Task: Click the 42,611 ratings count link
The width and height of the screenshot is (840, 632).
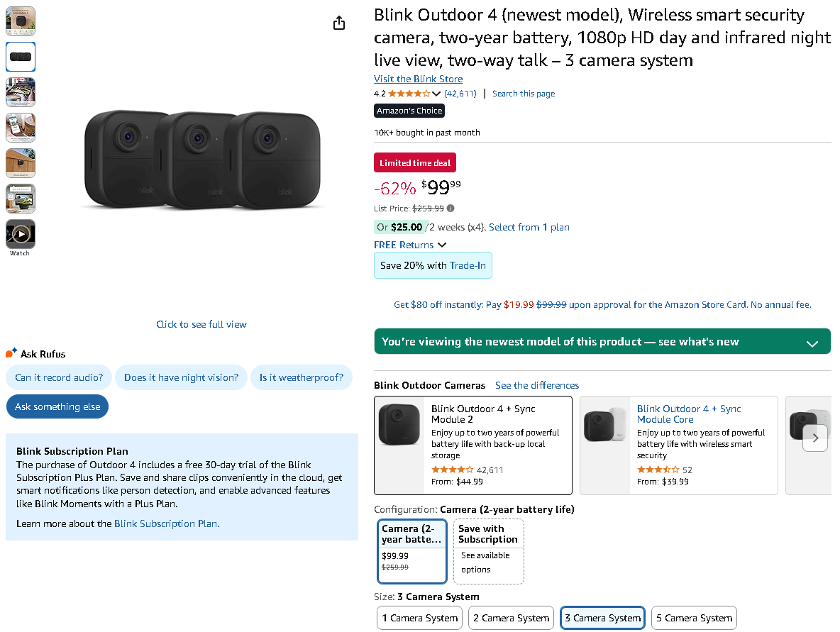Action: tap(460, 94)
